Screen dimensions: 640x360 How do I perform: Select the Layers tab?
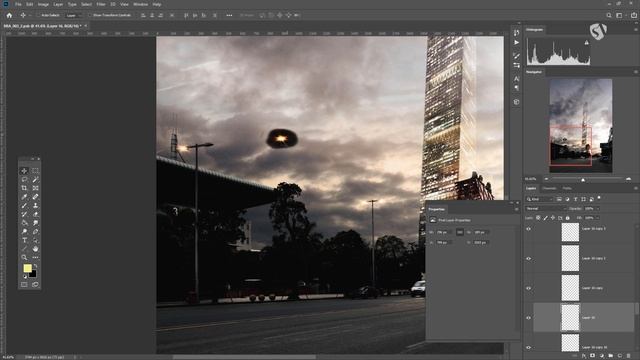(x=531, y=189)
